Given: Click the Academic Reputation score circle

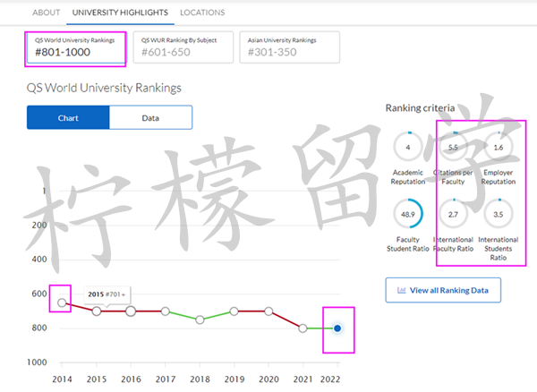Looking at the screenshot, I should [408, 147].
